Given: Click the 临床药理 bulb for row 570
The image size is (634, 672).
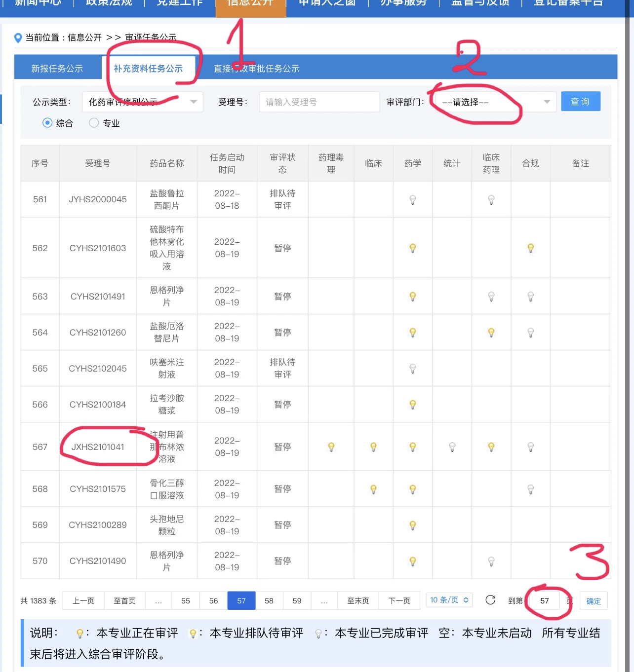Looking at the screenshot, I should click(x=491, y=561).
